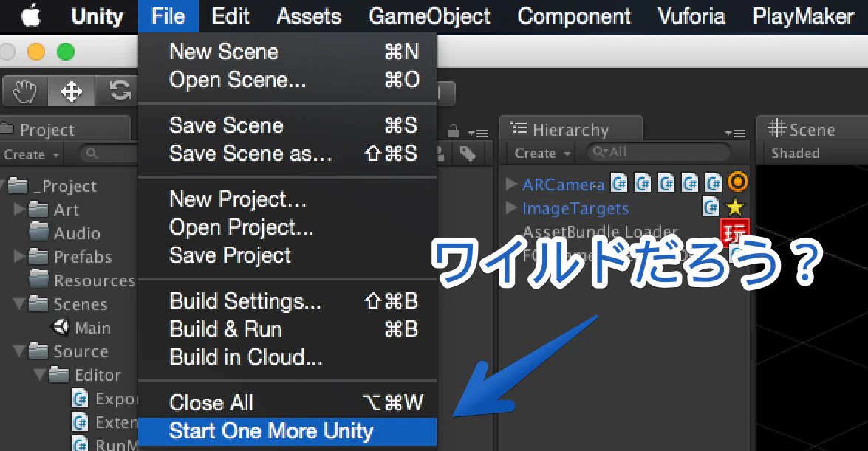Switch to the Hierarchy tab
The width and height of the screenshot is (868, 451).
[x=571, y=130]
